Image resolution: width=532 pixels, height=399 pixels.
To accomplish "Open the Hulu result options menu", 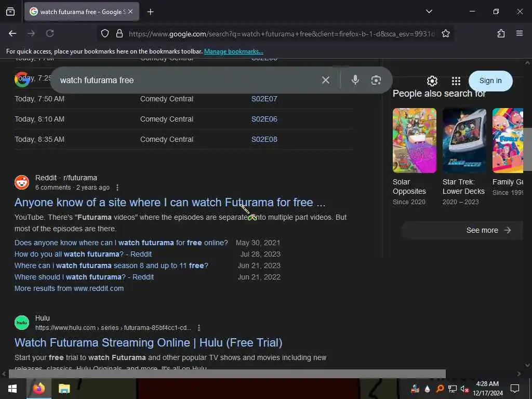I will (199, 328).
